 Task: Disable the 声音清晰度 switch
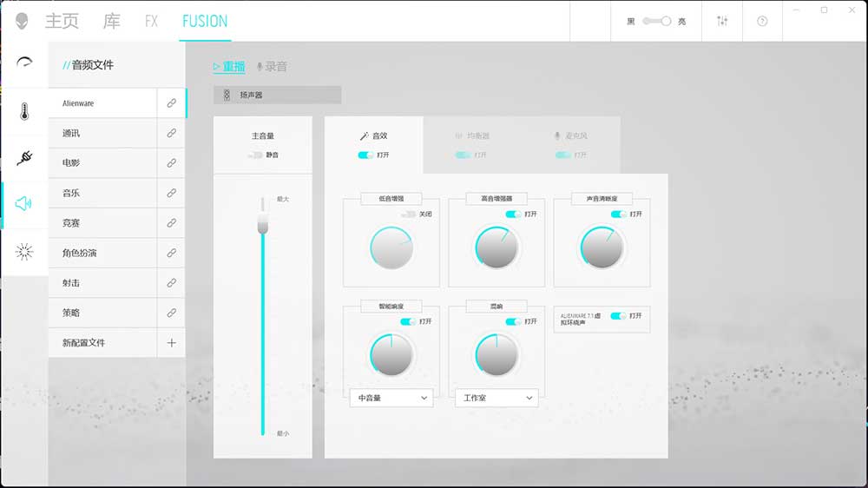(618, 214)
